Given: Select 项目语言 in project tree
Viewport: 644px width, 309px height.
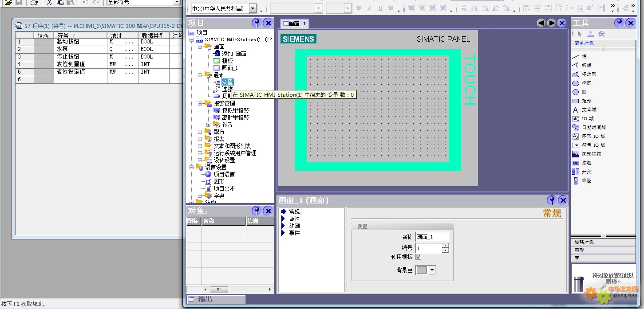Looking at the screenshot, I should (x=224, y=174).
